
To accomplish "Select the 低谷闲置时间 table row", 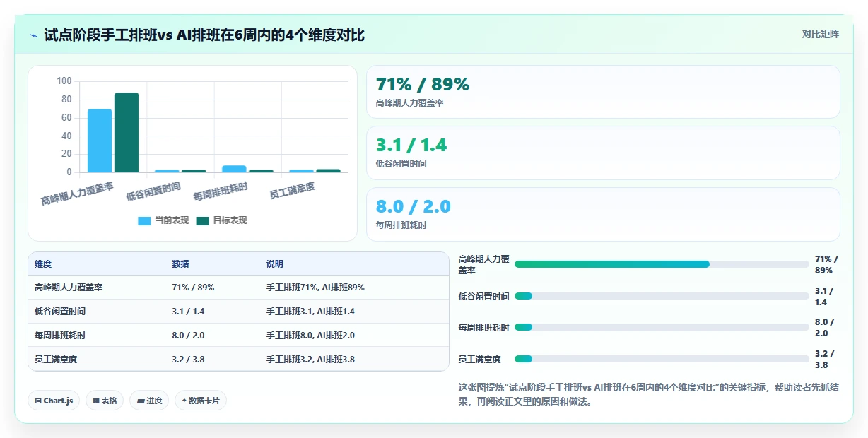I will click(238, 311).
